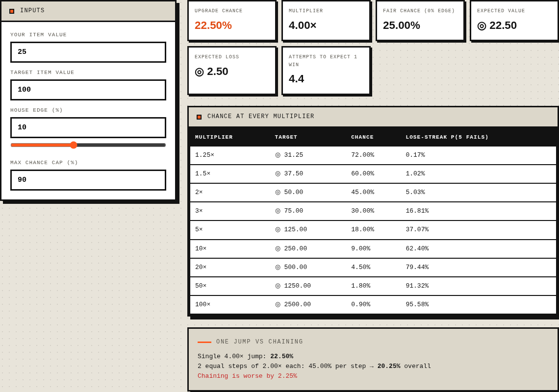
Task: Click the 4.4 attempts value
Action: pos(296,79)
